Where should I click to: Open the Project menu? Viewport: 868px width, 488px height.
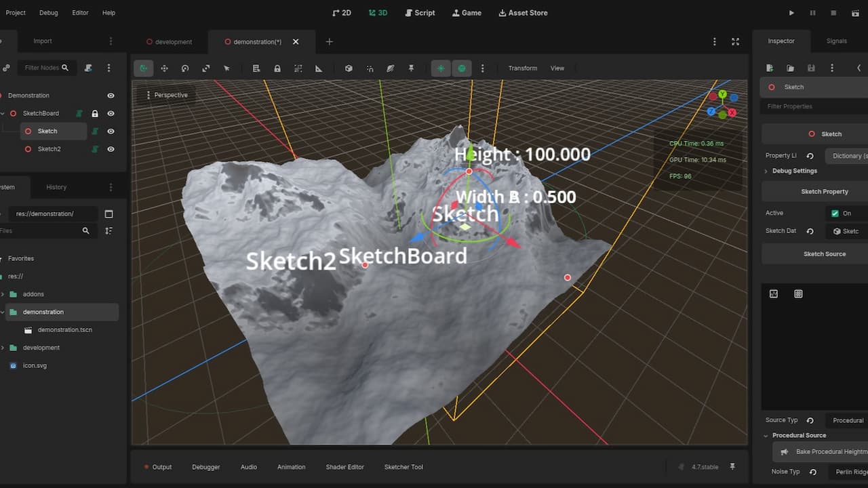(15, 13)
